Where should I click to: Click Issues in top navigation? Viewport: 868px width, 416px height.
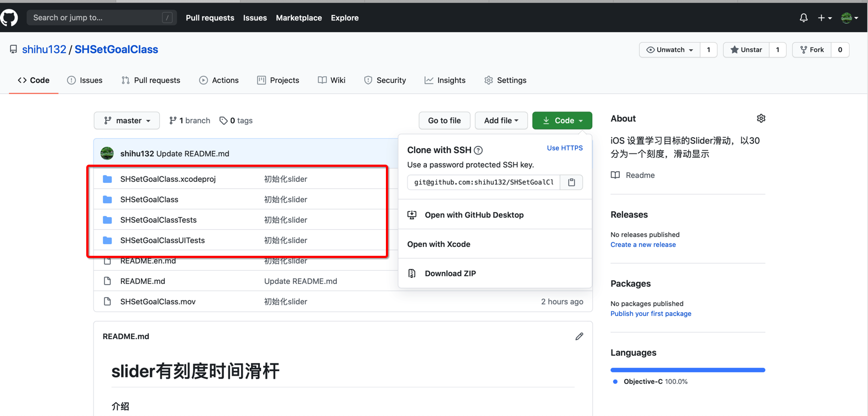pos(255,18)
